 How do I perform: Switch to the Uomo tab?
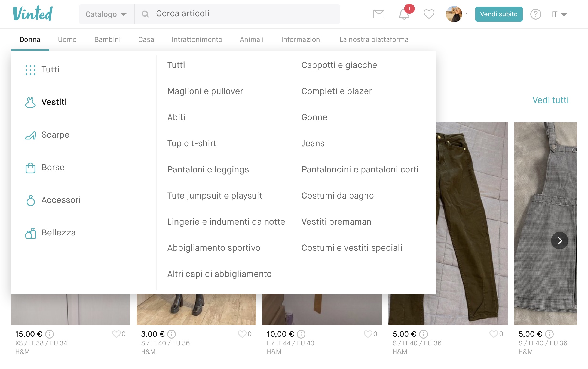tap(67, 40)
